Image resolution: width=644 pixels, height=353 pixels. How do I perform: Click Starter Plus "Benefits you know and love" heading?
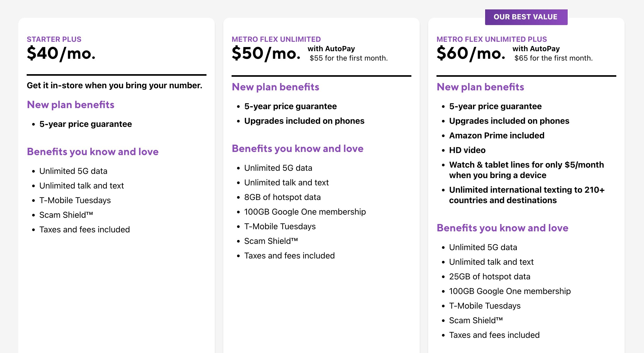(x=93, y=152)
